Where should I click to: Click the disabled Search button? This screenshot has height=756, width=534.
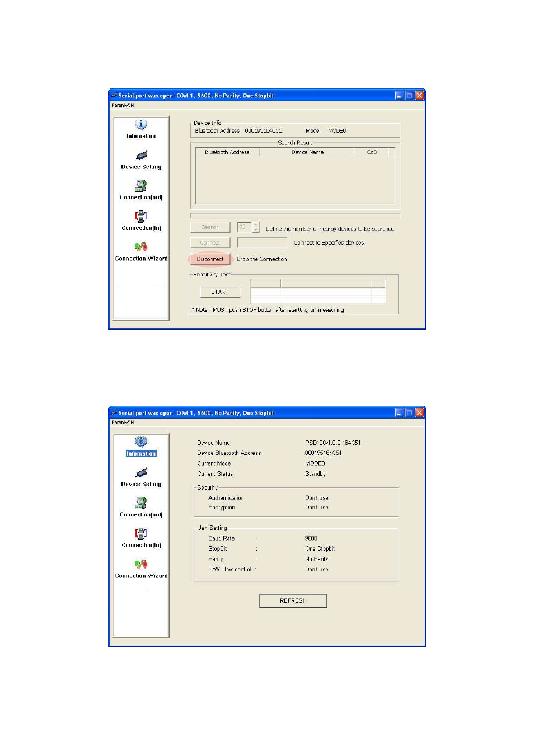(x=210, y=227)
